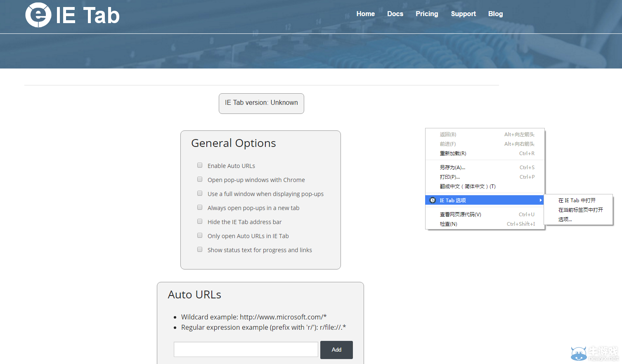Select 在 IE Tab 中打开 submenu item
This screenshot has width=622, height=364.
click(x=578, y=200)
